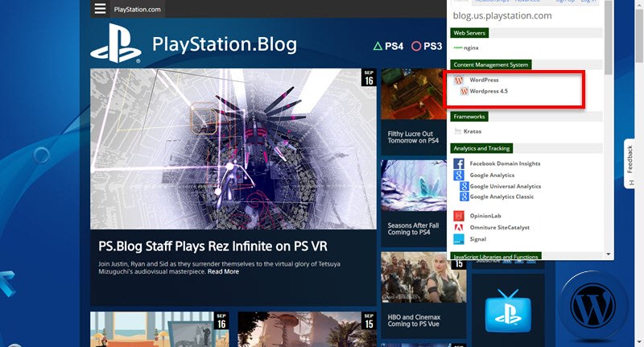
Task: Click the PlayStation logo in the header
Action: click(116, 43)
